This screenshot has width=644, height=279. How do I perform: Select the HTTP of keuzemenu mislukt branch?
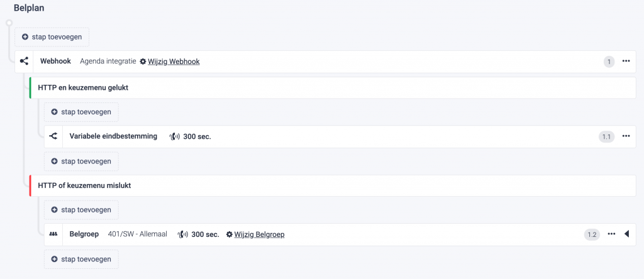pyautogui.click(x=333, y=185)
